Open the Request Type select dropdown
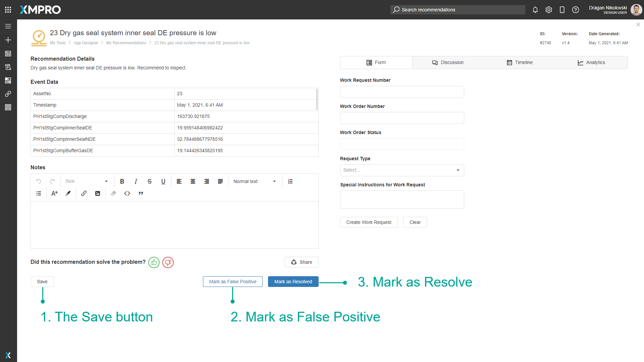Viewport: 644px width, 362px height. pos(402,170)
